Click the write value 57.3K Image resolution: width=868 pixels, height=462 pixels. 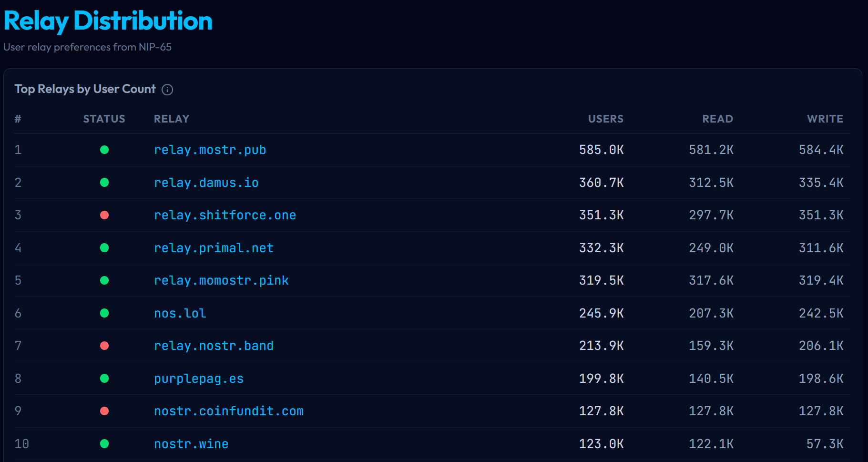tap(825, 444)
